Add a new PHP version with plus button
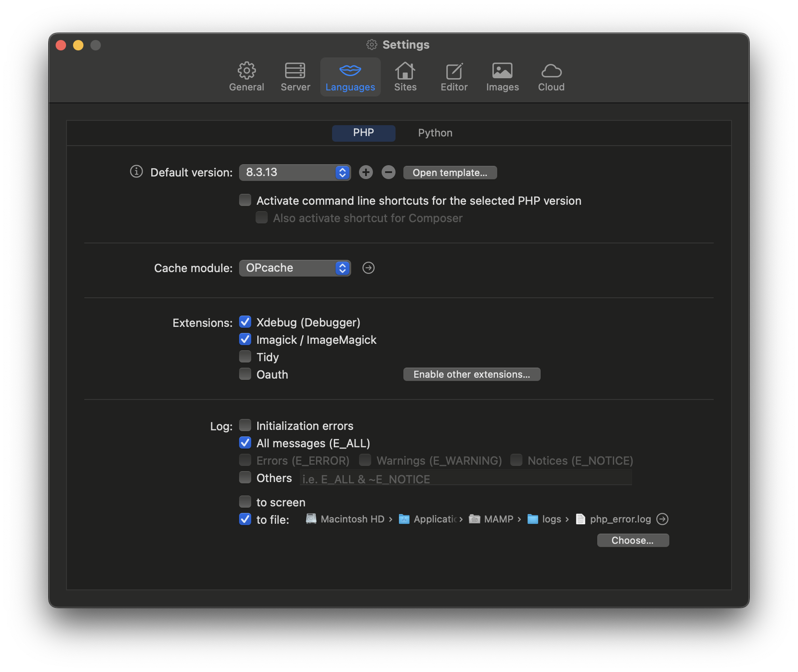798x672 pixels. click(366, 172)
